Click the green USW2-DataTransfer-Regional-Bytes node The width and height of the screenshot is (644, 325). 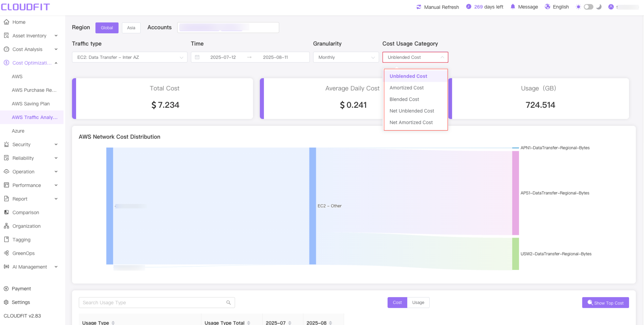tap(516, 254)
